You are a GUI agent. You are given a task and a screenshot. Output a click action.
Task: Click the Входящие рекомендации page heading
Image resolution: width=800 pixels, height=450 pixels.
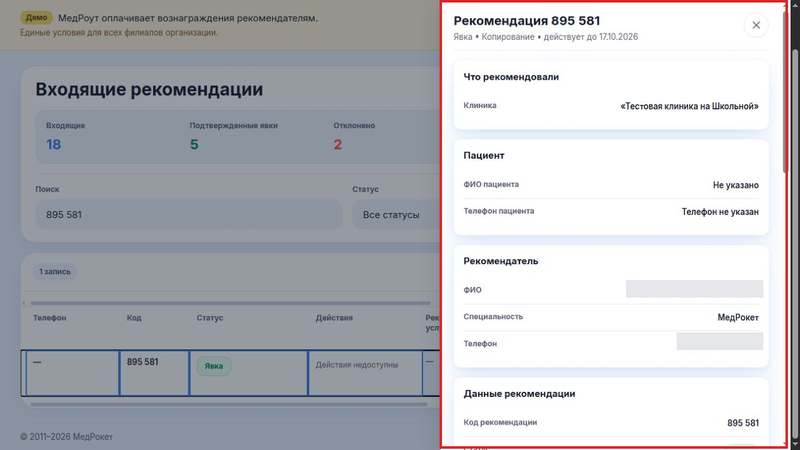coord(149,89)
